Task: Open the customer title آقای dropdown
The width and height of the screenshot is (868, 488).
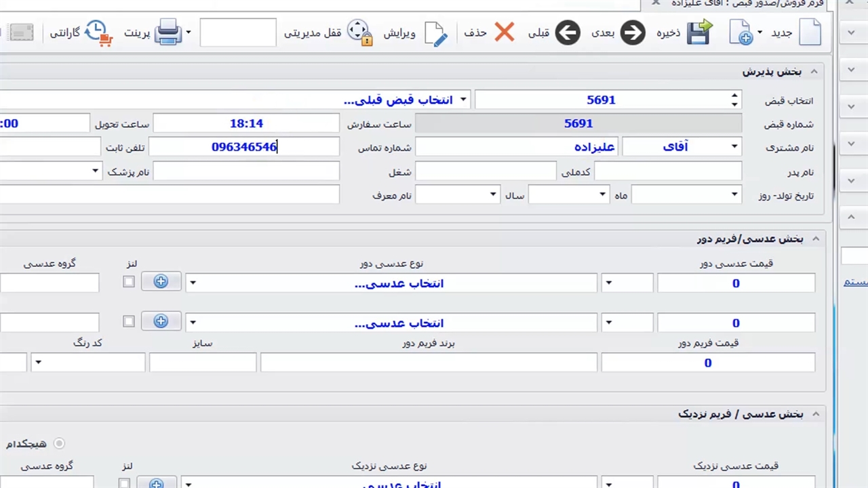Action: [734, 147]
